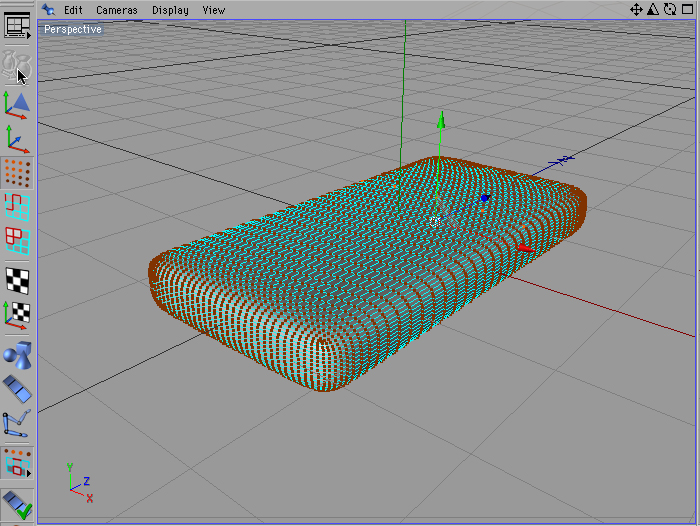700x526 pixels.
Task: Select the Texture Axis tool
Action: point(17,315)
